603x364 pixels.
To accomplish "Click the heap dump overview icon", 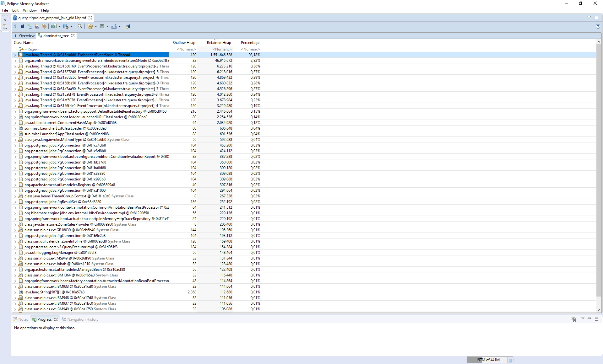I will click(15, 26).
